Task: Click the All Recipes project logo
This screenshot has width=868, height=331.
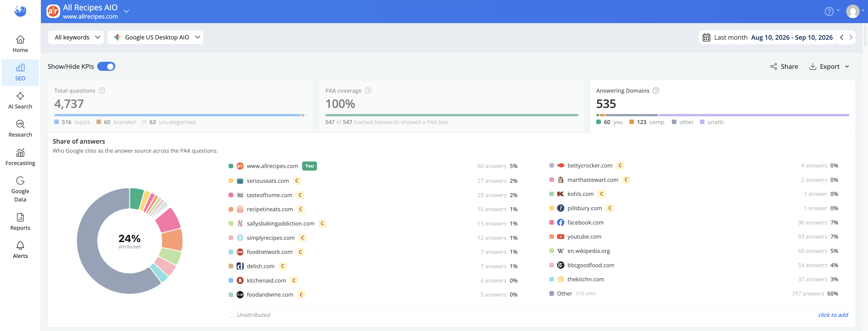Action: 53,12
